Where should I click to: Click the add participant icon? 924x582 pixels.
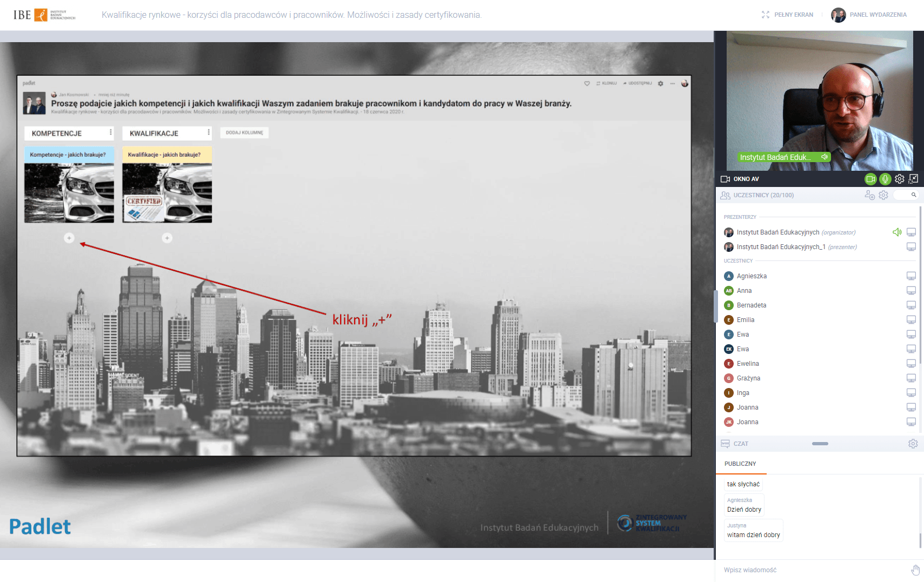coord(869,195)
